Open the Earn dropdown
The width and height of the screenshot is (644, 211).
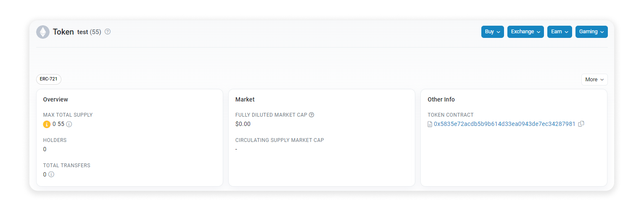(559, 32)
